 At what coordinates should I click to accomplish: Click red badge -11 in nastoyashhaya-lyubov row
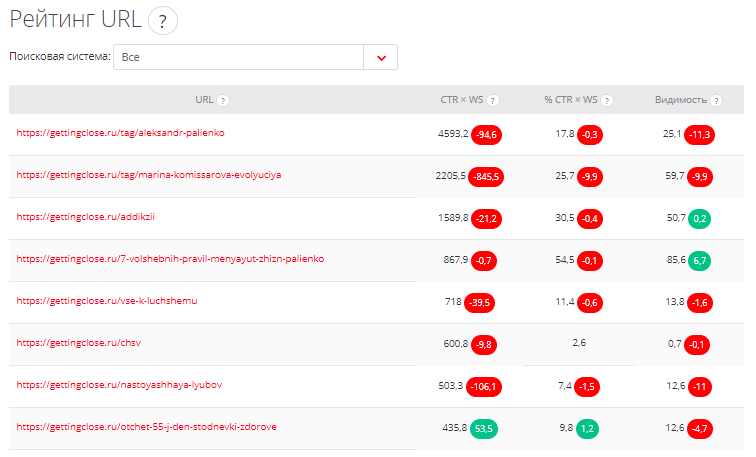coord(699,387)
